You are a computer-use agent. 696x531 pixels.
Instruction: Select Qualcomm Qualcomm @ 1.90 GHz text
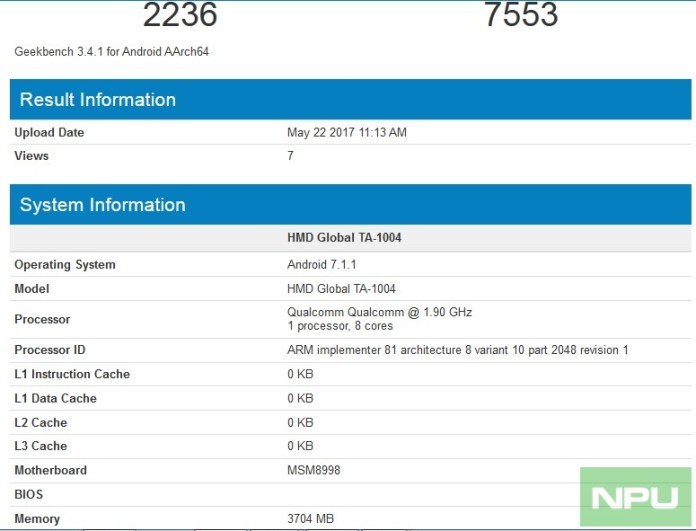pos(380,312)
